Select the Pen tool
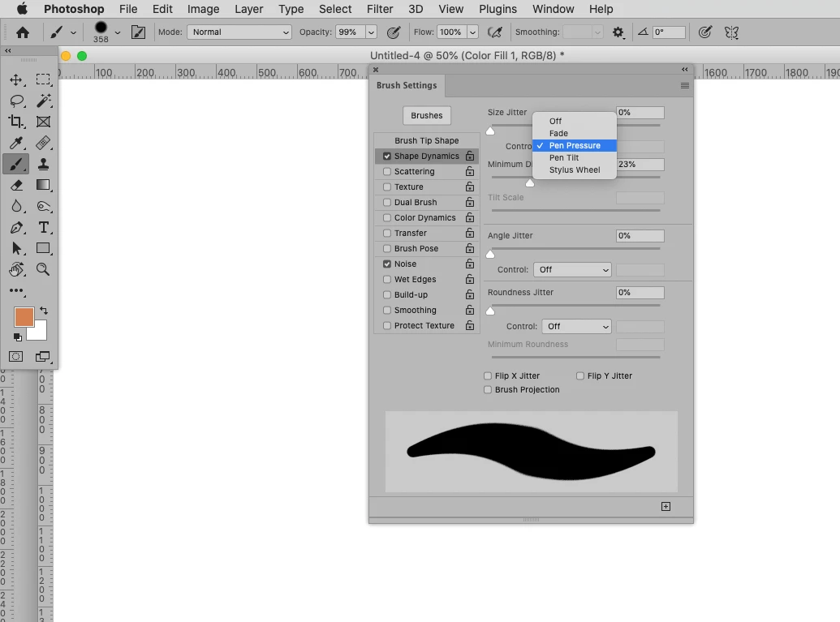 (x=16, y=228)
